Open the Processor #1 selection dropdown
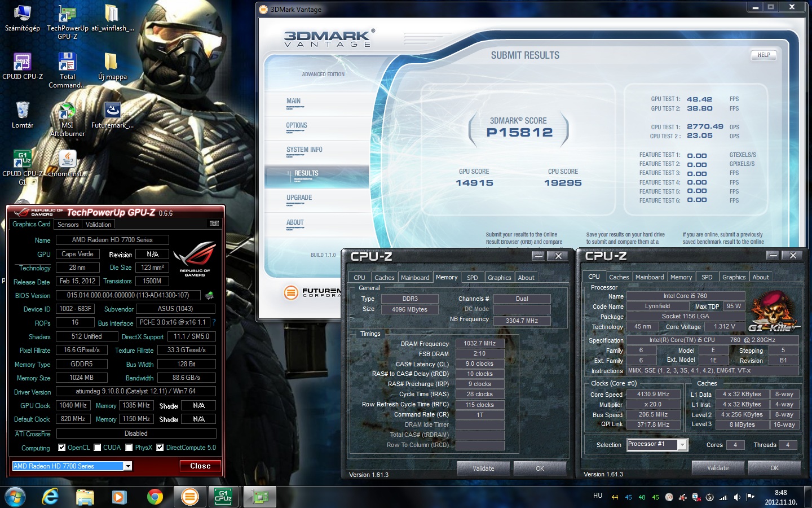The image size is (812, 508). [x=682, y=445]
